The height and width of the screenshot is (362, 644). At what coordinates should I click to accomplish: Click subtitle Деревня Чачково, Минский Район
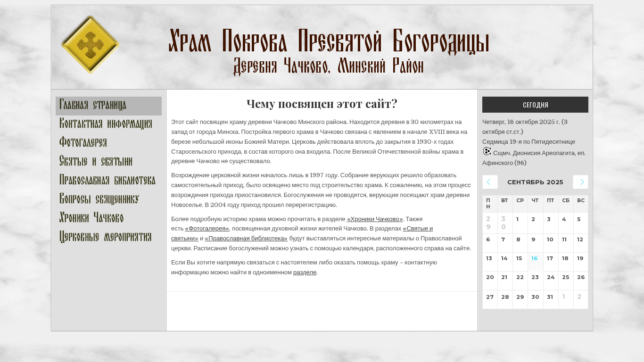tap(329, 66)
